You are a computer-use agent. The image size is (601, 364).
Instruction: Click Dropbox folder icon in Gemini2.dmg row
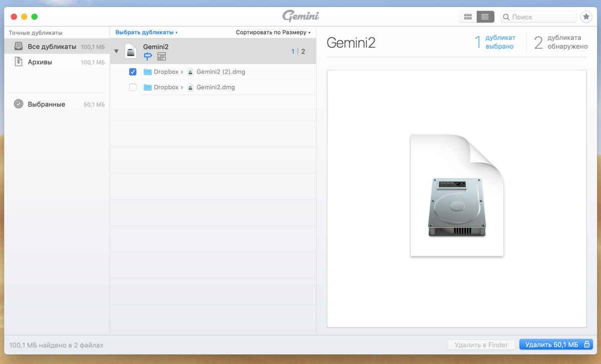148,87
